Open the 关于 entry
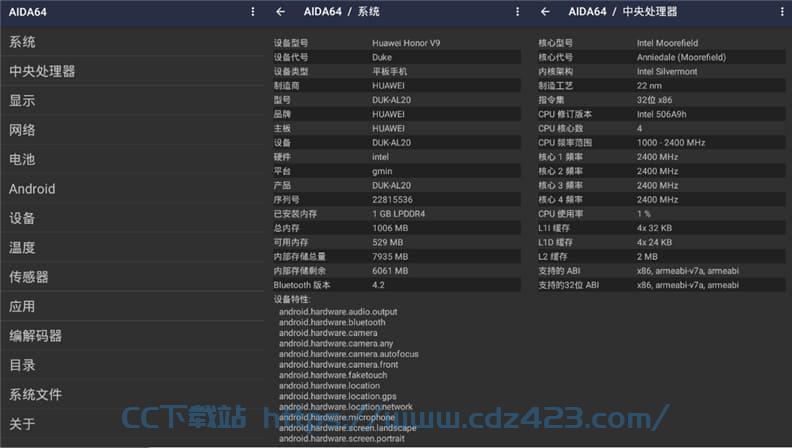 point(132,423)
